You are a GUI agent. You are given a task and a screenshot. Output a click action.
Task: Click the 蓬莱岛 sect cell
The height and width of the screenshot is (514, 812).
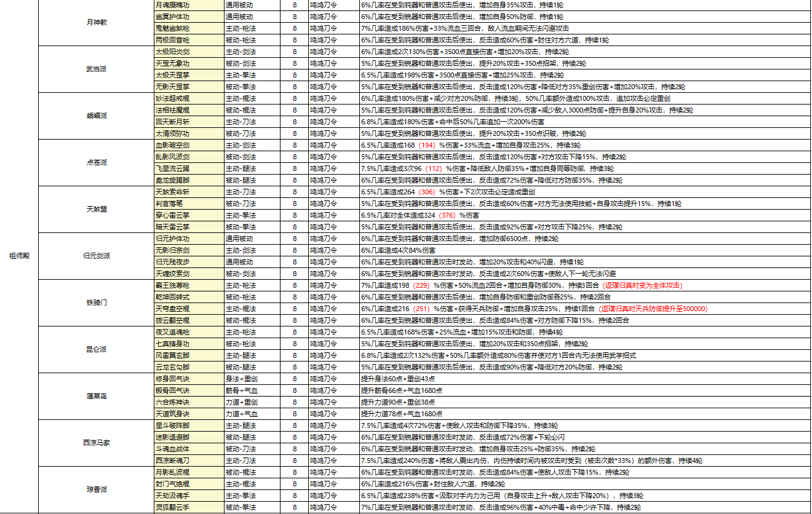click(x=97, y=397)
